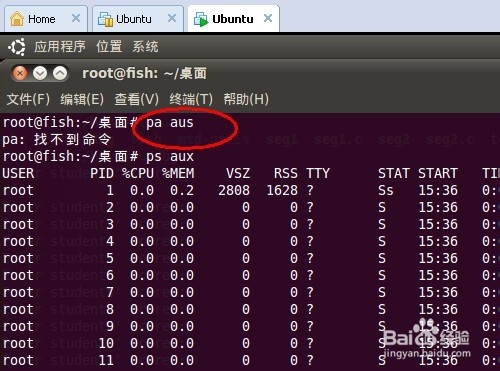The width and height of the screenshot is (500, 371).
Task: Click the VM icon on inactive Ubuntu tab
Action: [x=106, y=19]
